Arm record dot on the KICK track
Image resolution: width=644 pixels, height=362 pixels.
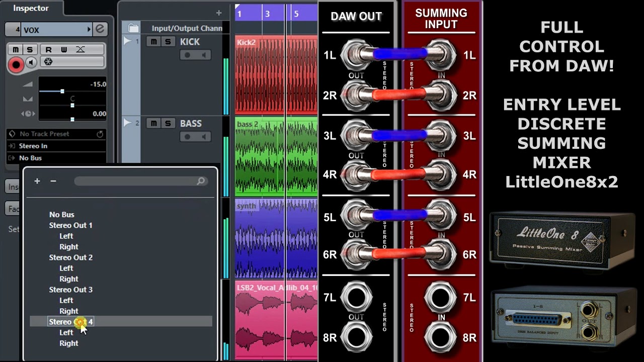click(x=187, y=55)
